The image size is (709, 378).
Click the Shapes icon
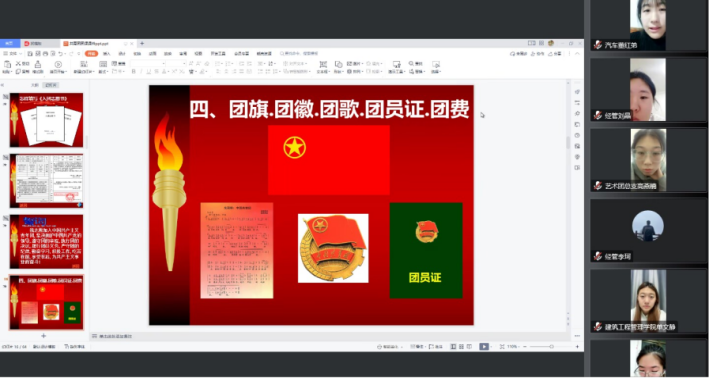coord(338,64)
